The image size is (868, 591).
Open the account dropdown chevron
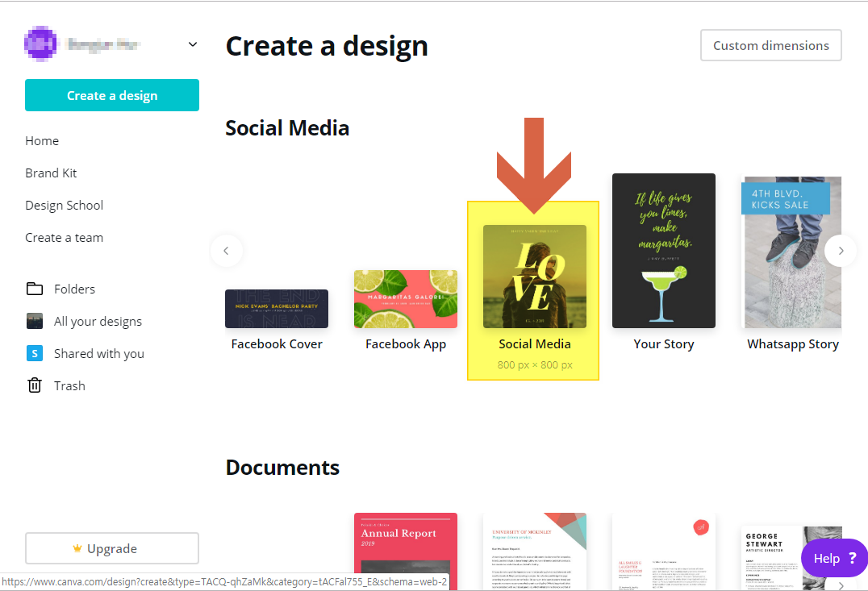[193, 44]
